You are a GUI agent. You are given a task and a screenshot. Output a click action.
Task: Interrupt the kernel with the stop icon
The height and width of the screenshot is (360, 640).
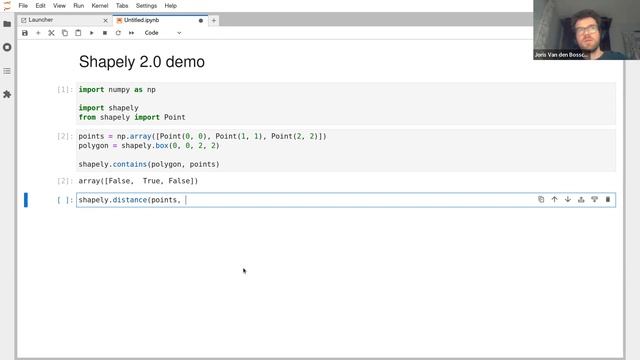click(x=105, y=33)
